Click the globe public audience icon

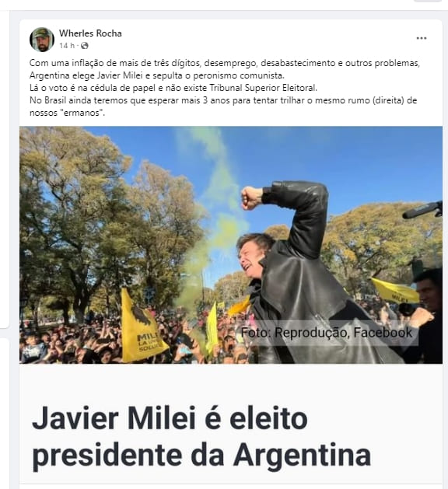click(84, 46)
